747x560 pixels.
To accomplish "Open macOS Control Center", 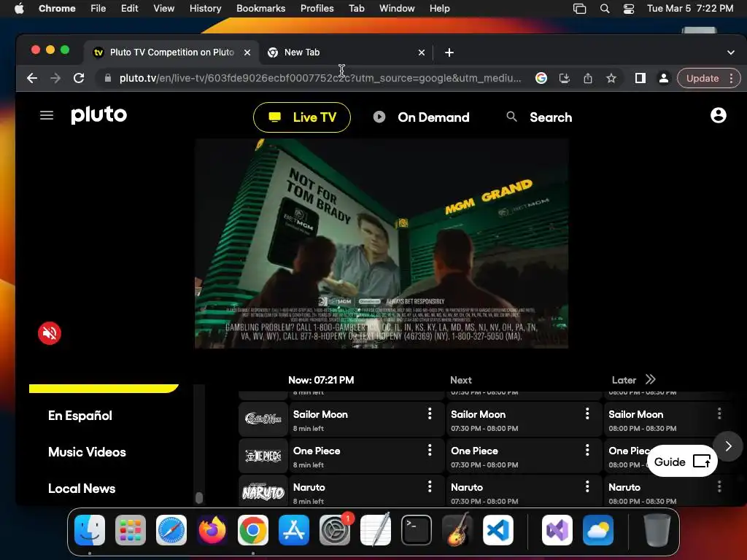I will tap(628, 8).
